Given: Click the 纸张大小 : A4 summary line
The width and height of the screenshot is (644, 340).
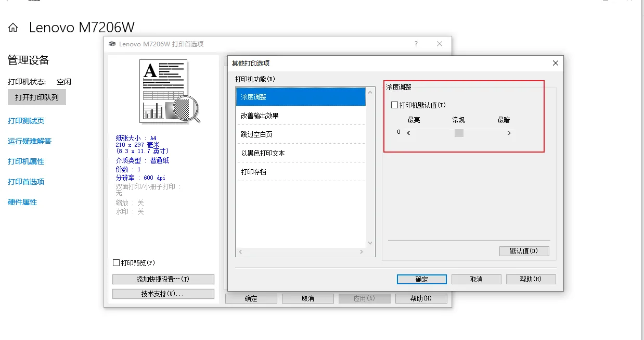Looking at the screenshot, I should 136,138.
